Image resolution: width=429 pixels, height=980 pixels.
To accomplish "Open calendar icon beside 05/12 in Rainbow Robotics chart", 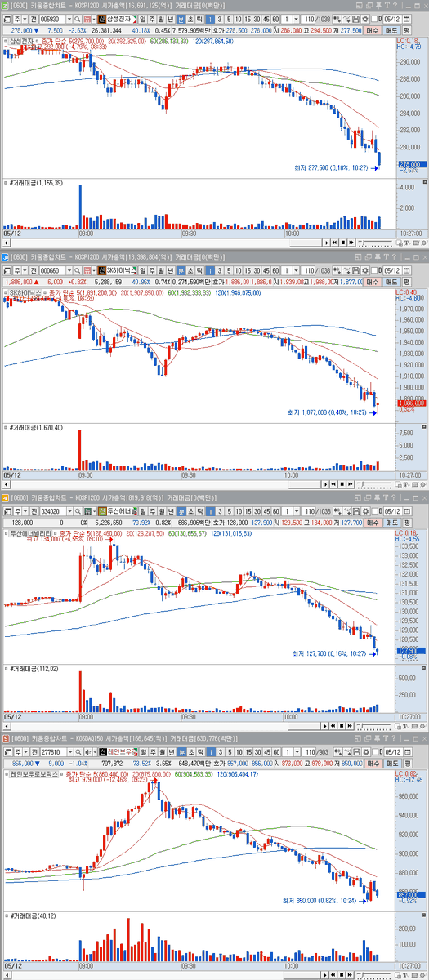I will [407, 751].
